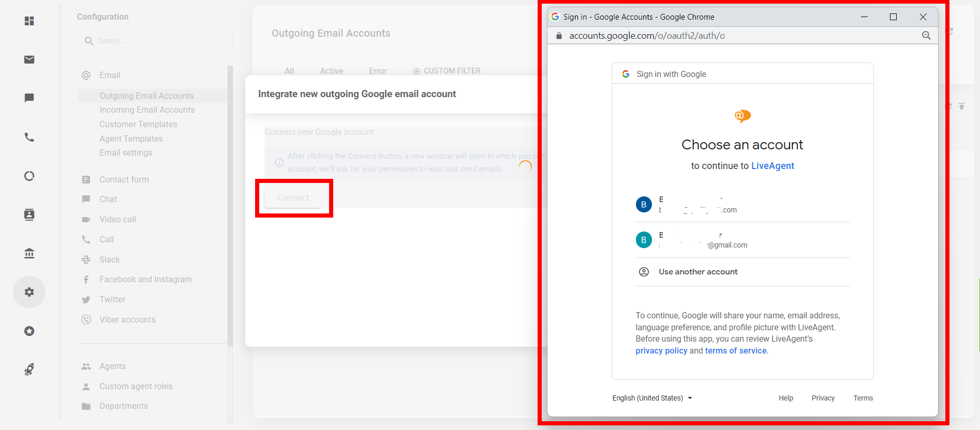The image size is (980, 430).
Task: Open the Chat configuration section
Action: (108, 199)
